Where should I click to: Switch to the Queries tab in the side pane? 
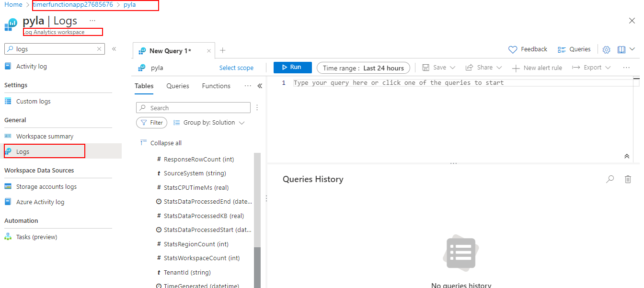[178, 86]
